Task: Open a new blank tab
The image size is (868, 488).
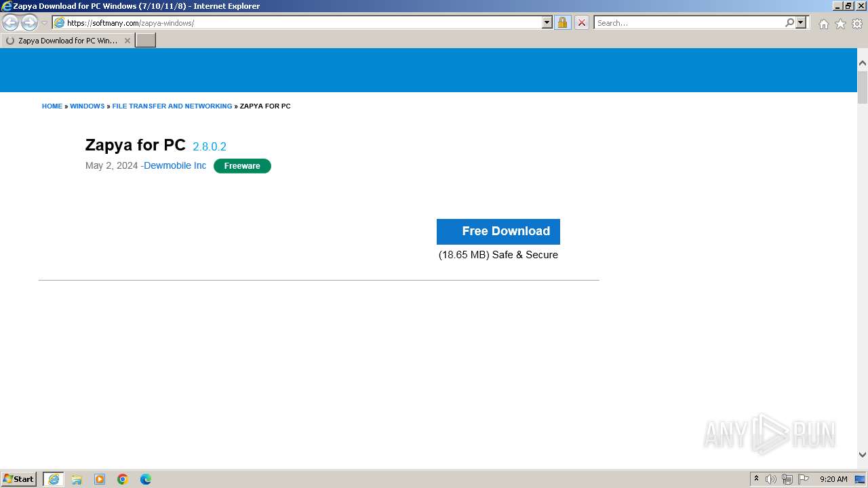Action: [146, 41]
